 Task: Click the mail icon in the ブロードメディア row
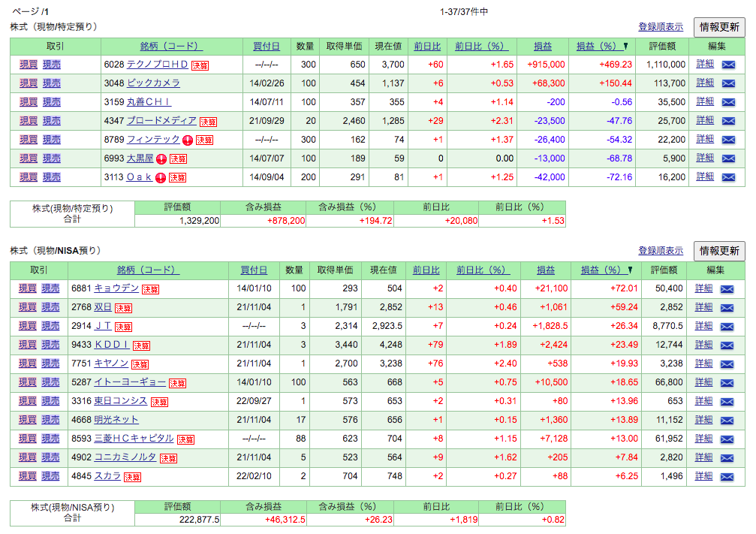coord(728,121)
